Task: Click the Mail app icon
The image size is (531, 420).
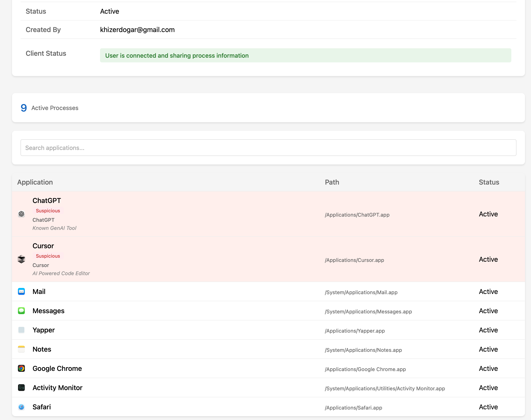Action: (21, 292)
